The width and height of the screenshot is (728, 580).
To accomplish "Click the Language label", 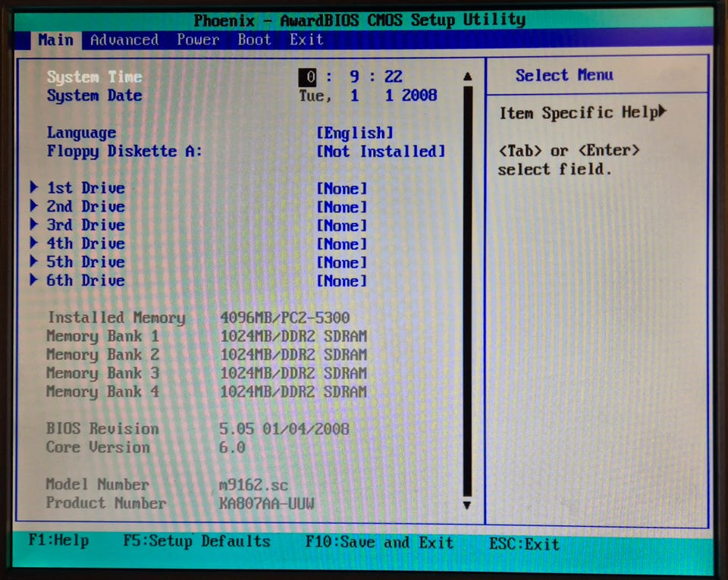I will point(81,133).
